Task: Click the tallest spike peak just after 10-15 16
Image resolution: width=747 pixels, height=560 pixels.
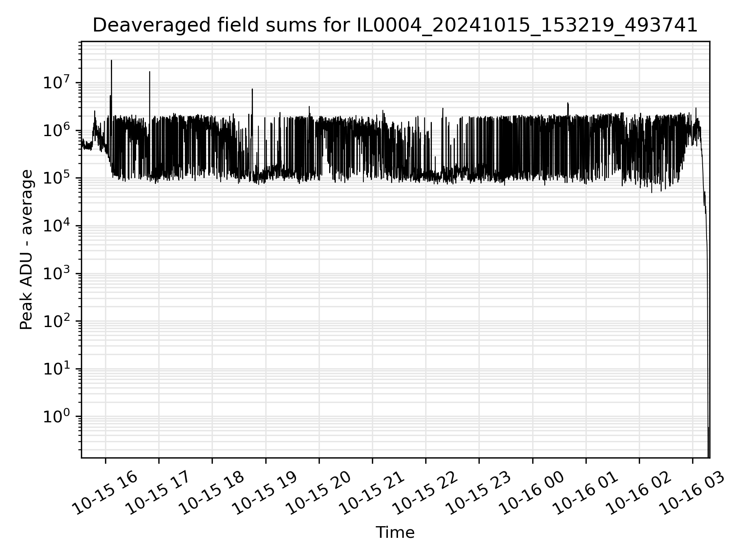Action: pos(111,61)
